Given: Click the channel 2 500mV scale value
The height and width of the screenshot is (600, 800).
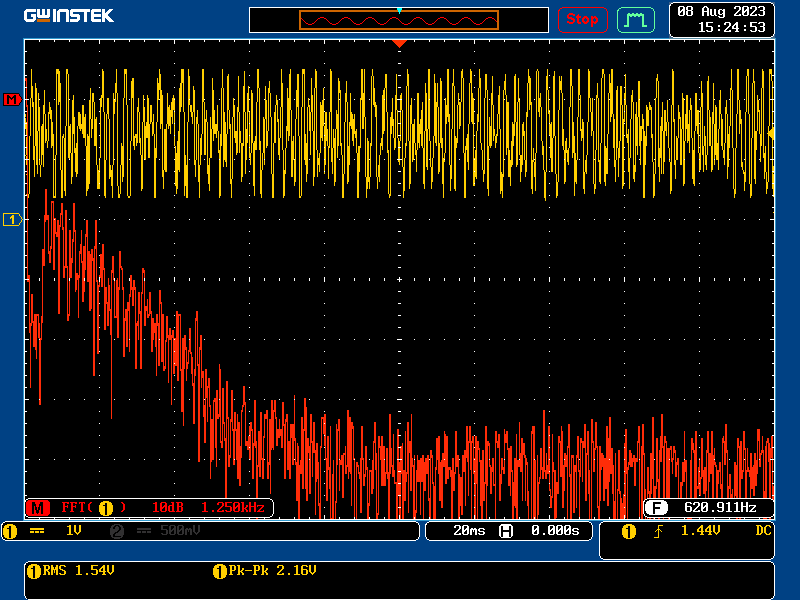Looking at the screenshot, I should [180, 531].
